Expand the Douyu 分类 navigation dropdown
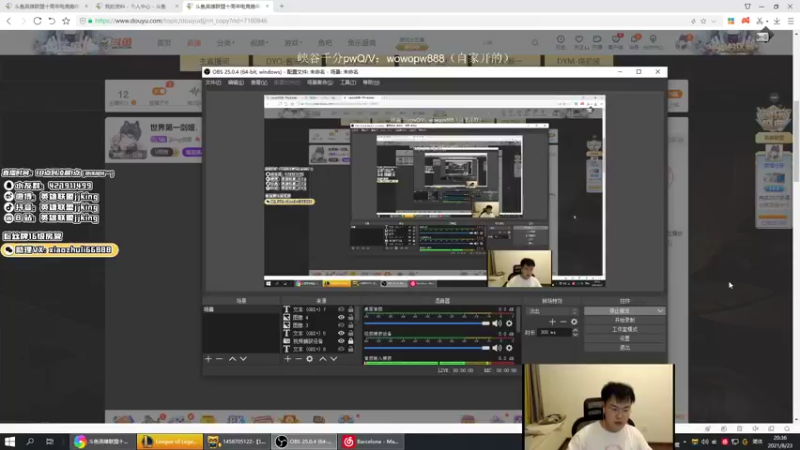Viewport: 800px width, 450px height. tap(225, 43)
